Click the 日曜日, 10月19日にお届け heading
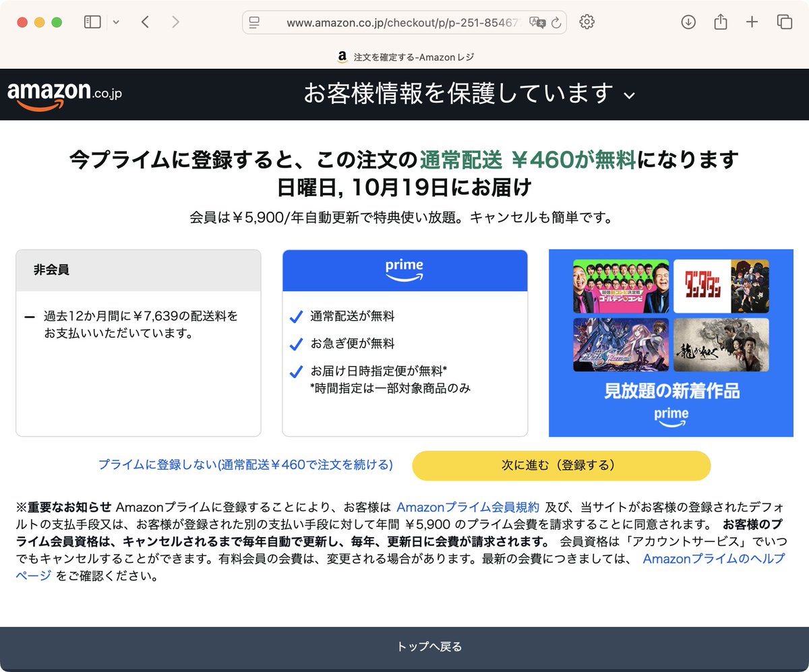 pos(404,187)
